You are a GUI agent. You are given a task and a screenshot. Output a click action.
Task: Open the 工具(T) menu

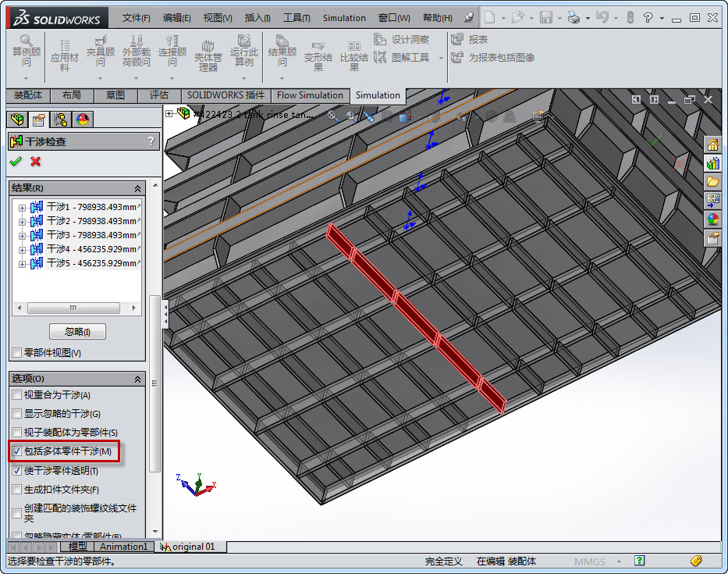tap(296, 18)
